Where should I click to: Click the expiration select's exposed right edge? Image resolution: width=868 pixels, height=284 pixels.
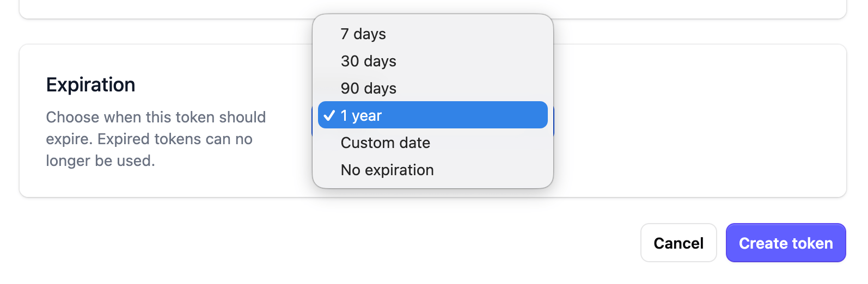point(554,121)
